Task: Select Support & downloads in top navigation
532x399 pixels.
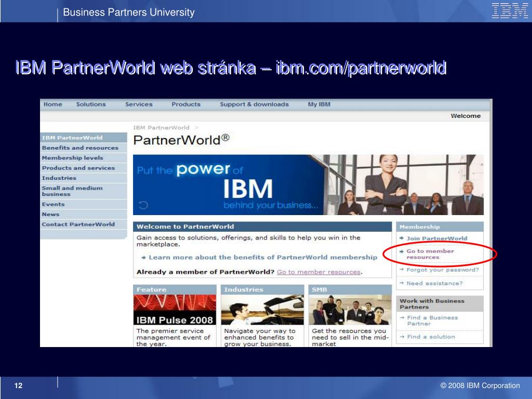Action: click(x=254, y=104)
